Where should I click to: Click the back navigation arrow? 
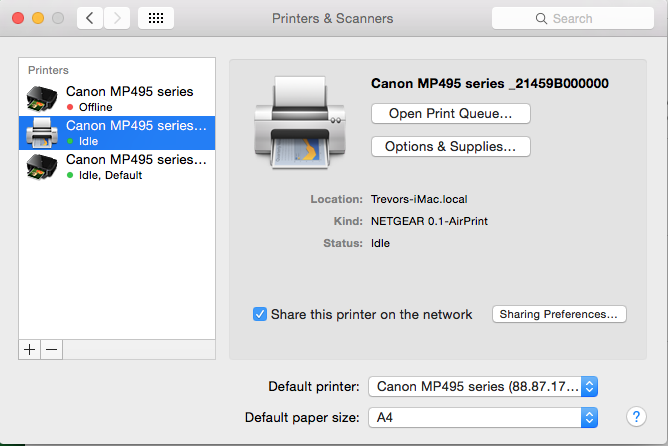pos(91,18)
